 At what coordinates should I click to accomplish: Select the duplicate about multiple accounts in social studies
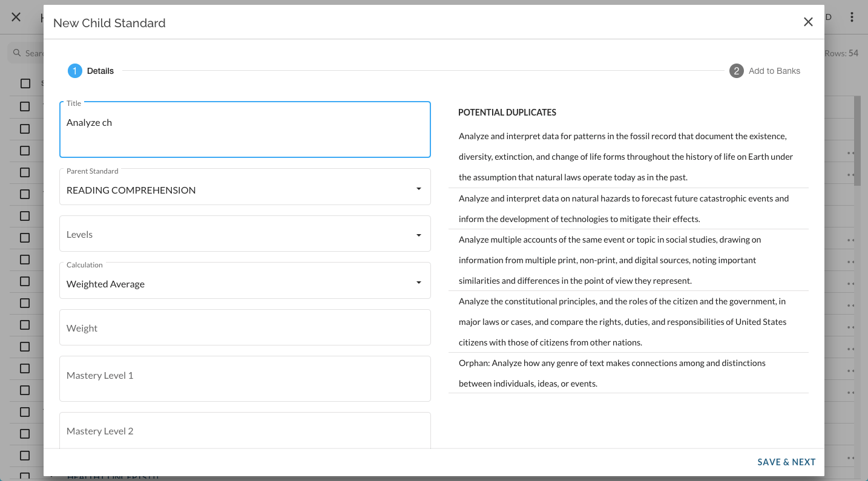pyautogui.click(x=628, y=260)
